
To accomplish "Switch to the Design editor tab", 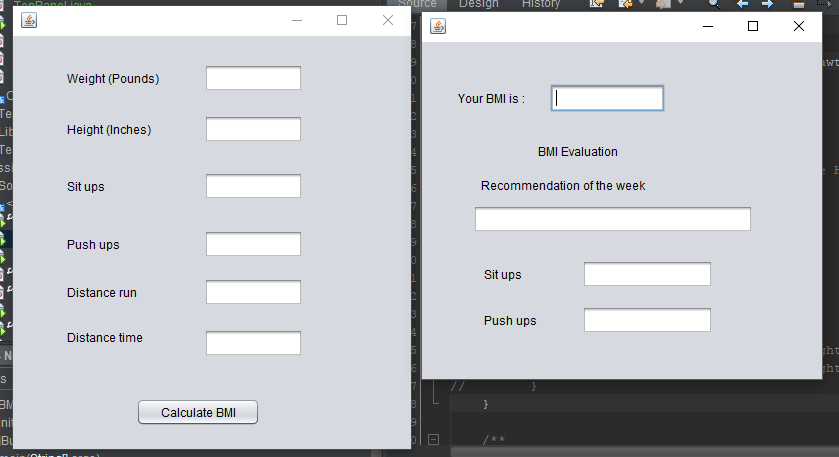I will (479, 4).
